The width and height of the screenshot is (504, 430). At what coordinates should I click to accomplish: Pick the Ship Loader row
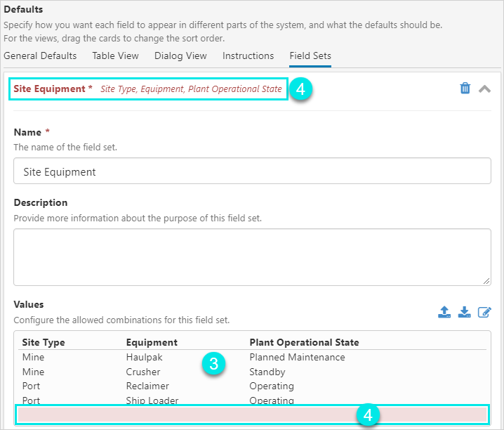(152, 400)
